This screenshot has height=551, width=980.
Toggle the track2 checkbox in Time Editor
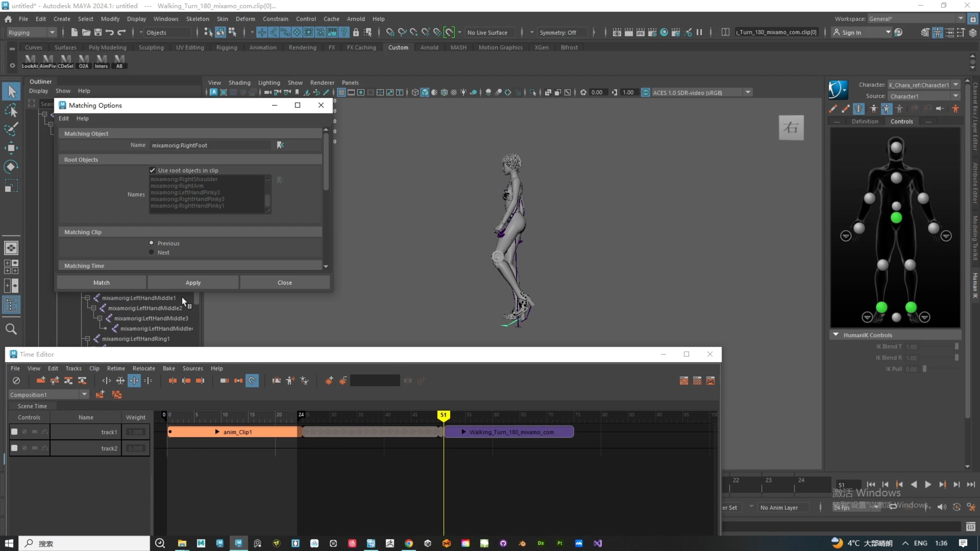click(15, 448)
